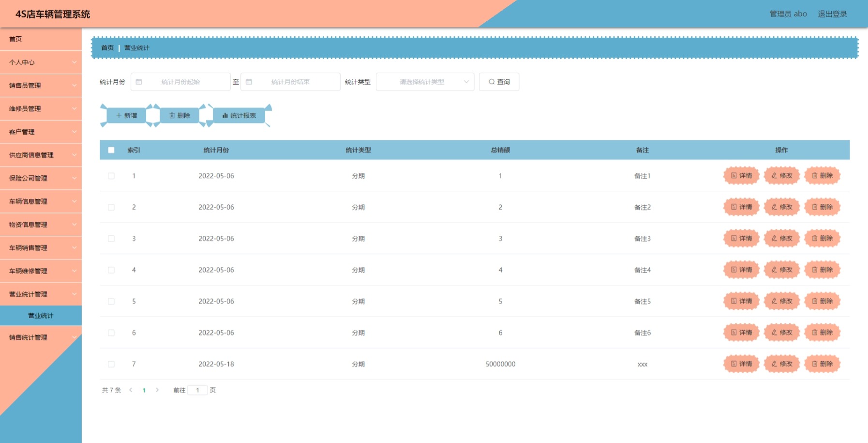The height and width of the screenshot is (443, 868).
Task: Expand the 客户管理 sidebar menu
Action: (41, 132)
